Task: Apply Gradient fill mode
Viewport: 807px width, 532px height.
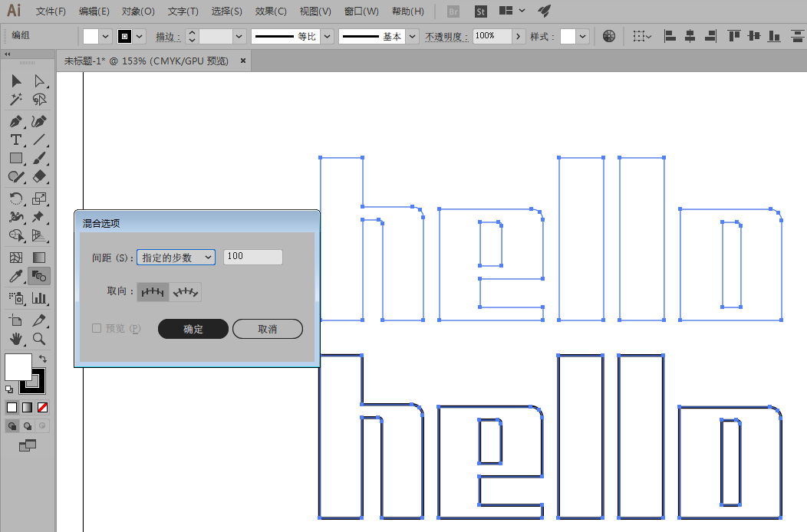Action: 28,408
